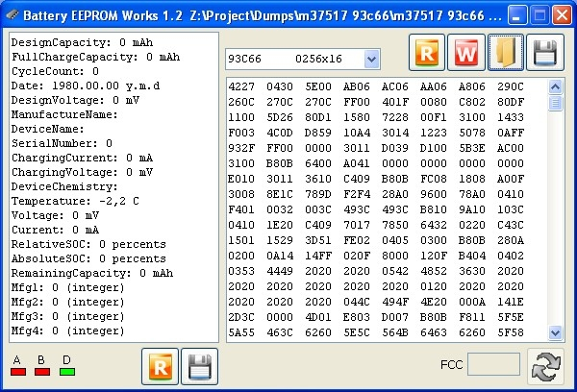Viewport: 577px width, 392px height.
Task: Open dump file with folder icon
Action: click(506, 53)
